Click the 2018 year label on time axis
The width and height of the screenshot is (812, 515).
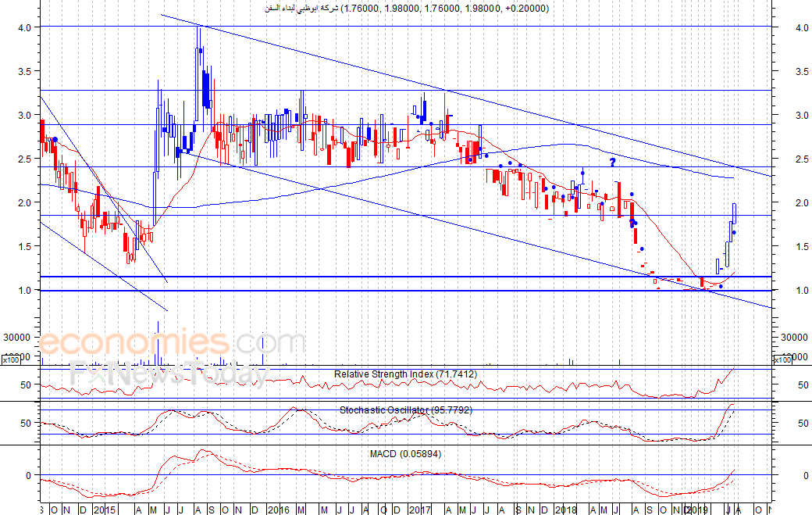tap(566, 510)
